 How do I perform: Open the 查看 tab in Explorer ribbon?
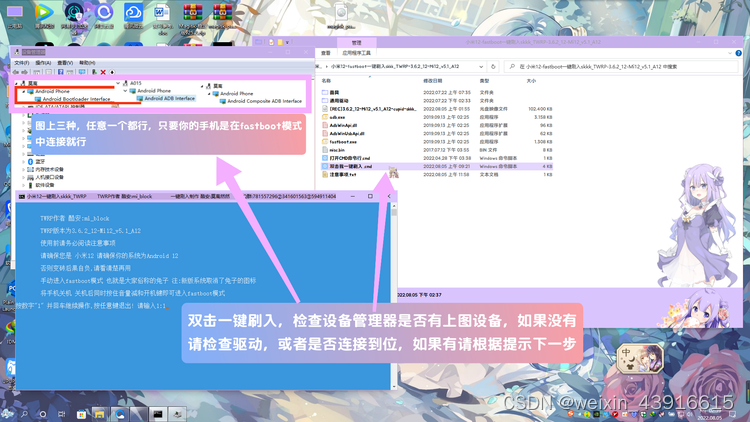point(326,53)
